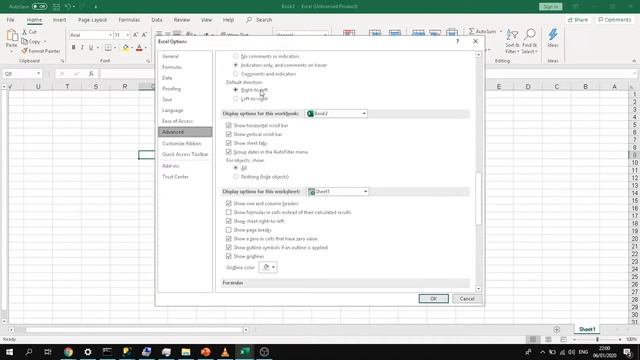Image resolution: width=640 pixels, height=360 pixels.
Task: Open Chrome from the taskbar
Action: click(68, 352)
